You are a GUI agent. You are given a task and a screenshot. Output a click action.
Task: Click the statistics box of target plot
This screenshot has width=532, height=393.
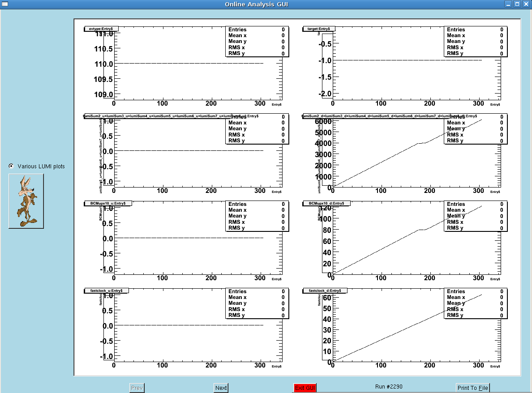pos(475,41)
